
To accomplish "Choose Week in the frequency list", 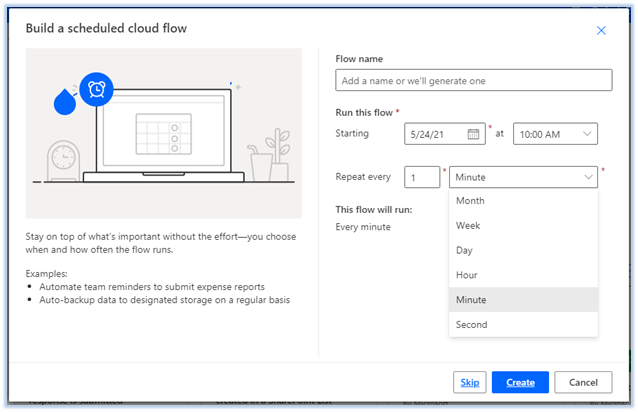I will click(x=468, y=226).
